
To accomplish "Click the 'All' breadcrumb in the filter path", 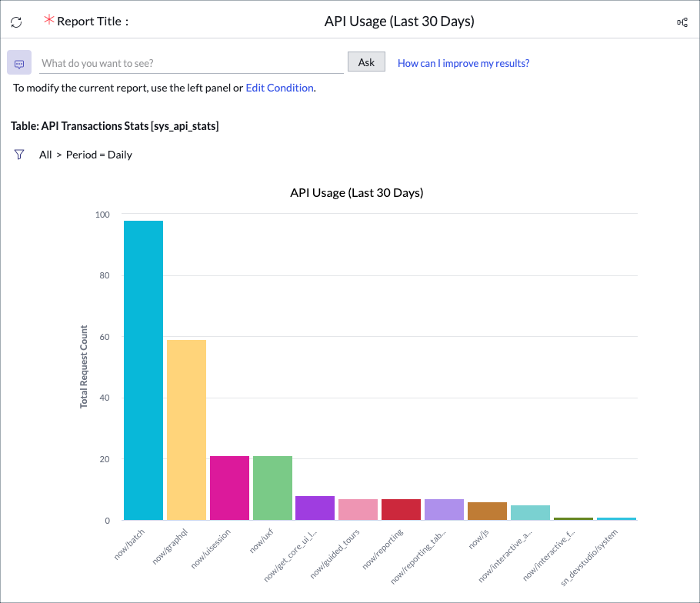I will tap(45, 155).
